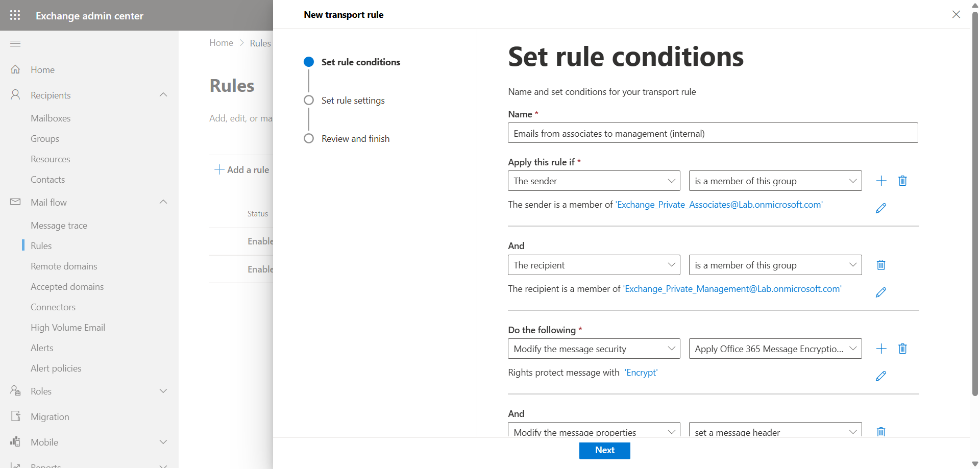Edit the Associates sender group with pencil icon
980x469 pixels.
881,208
